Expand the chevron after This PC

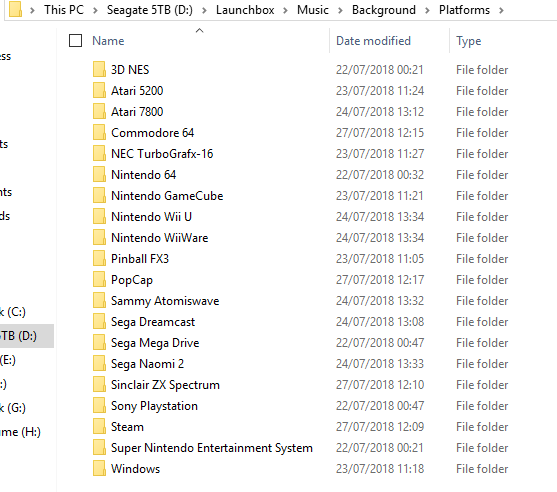click(95, 10)
